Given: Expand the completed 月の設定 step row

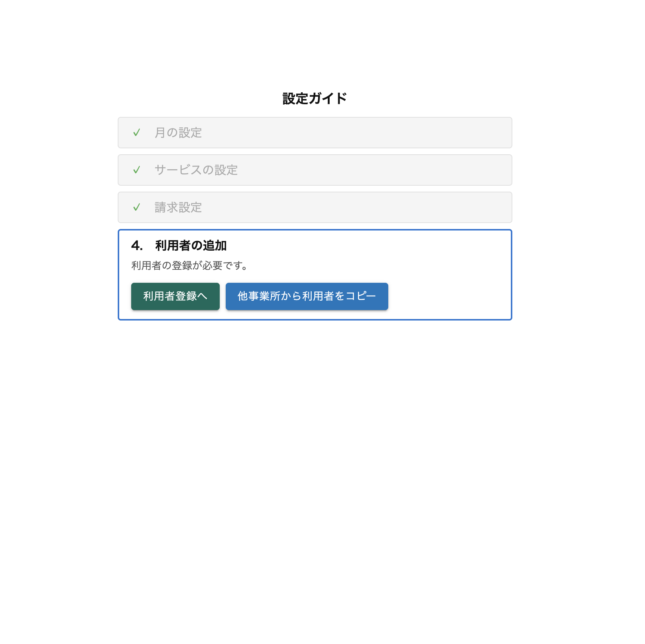Looking at the screenshot, I should 315,133.
